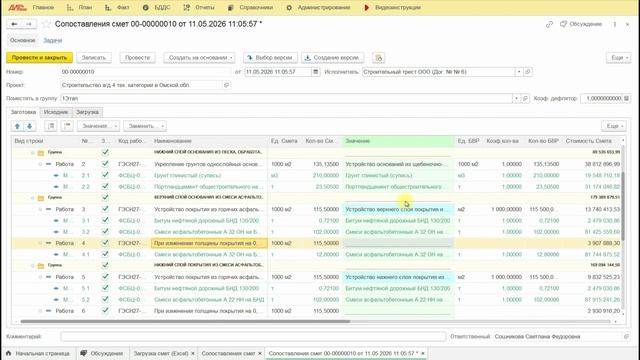Open the Исполнитель record link icon
This screenshot has height=360, width=640.
528,72
